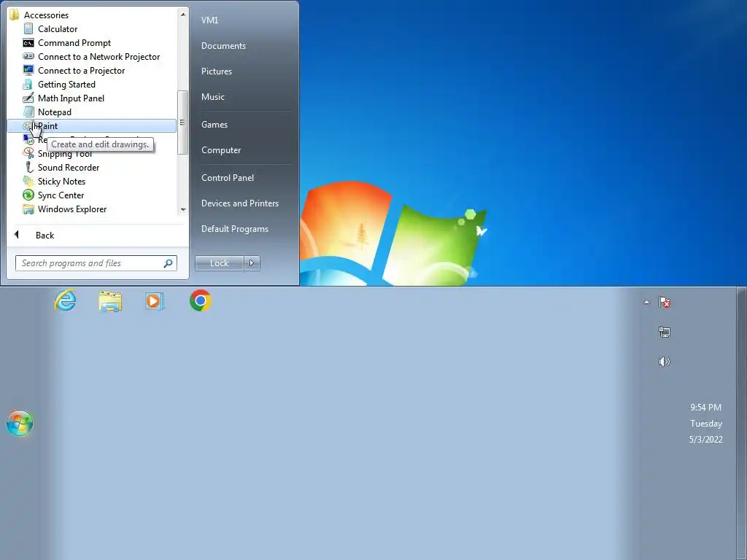
Task: Click the programs list scroll down arrow
Action: [183, 209]
